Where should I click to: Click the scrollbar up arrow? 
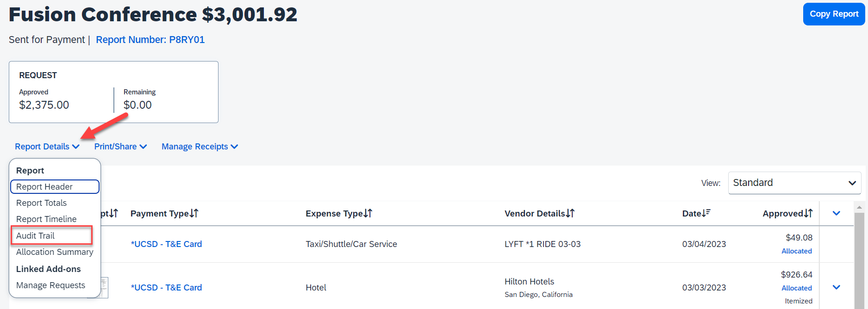[859, 207]
